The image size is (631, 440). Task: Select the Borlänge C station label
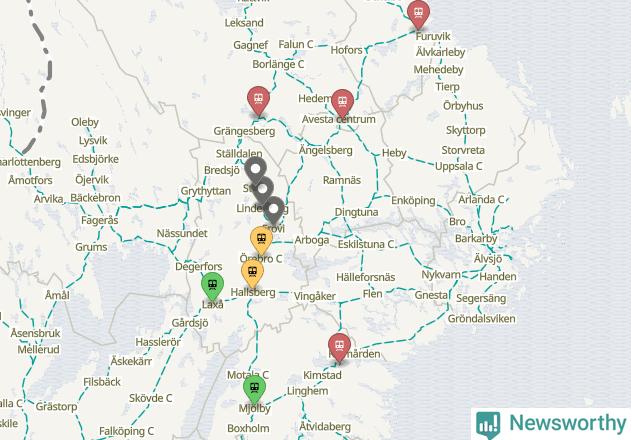click(x=278, y=64)
